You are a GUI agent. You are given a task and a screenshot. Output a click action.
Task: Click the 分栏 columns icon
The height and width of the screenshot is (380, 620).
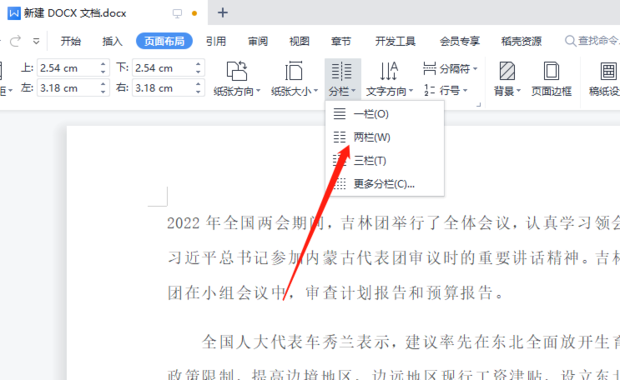click(x=342, y=71)
